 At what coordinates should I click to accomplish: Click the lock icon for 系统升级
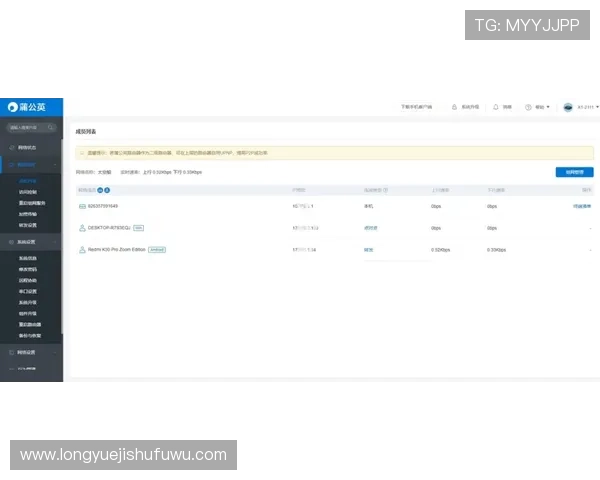[x=454, y=107]
